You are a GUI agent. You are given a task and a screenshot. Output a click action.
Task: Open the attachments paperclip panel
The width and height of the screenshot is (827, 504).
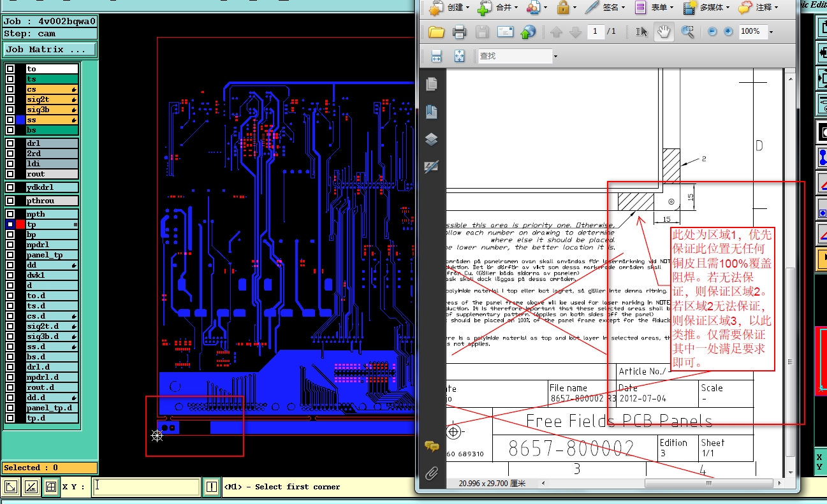432,473
